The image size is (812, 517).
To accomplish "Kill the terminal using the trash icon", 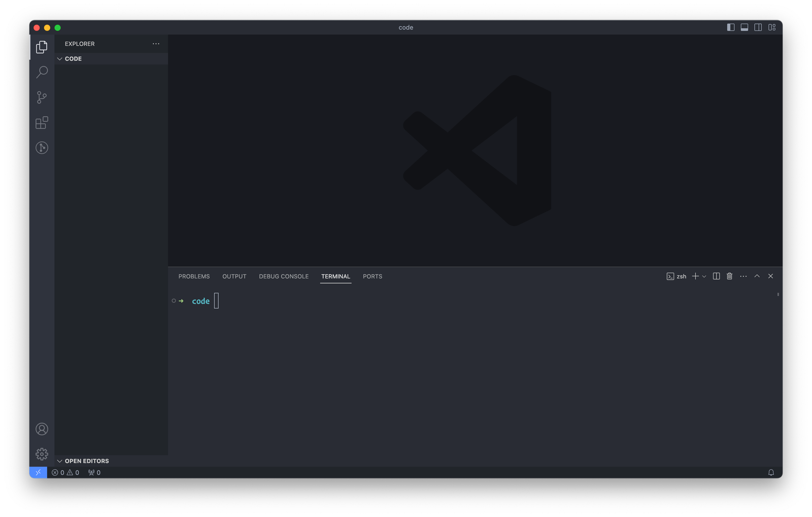I will point(730,276).
